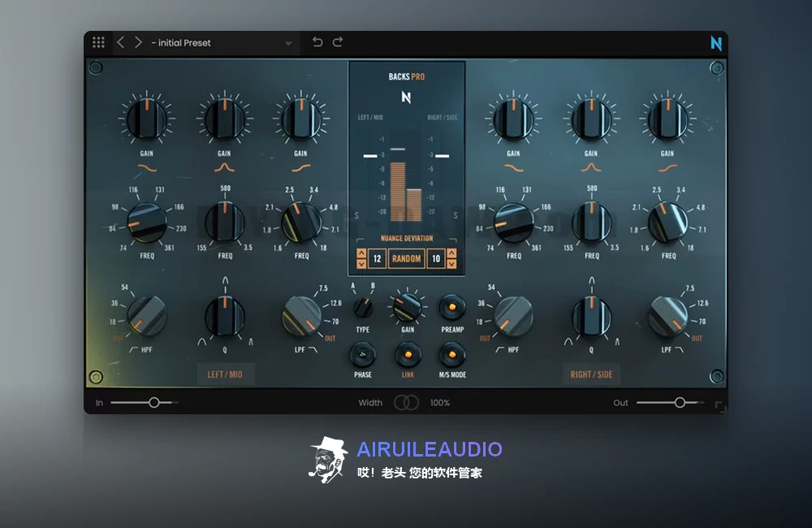Toggle the left S solo button
The height and width of the screenshot is (528, 812).
point(356,215)
